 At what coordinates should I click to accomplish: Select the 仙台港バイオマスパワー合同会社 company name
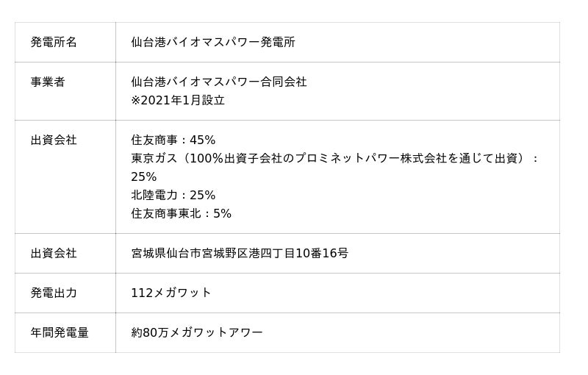219,82
